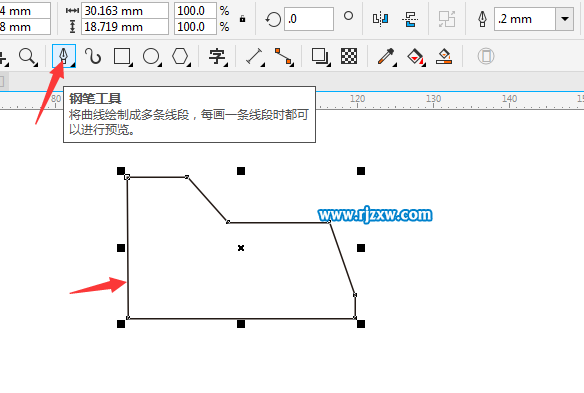This screenshot has width=584, height=393.
Task: Click the top-left selection handle
Action: [x=121, y=171]
